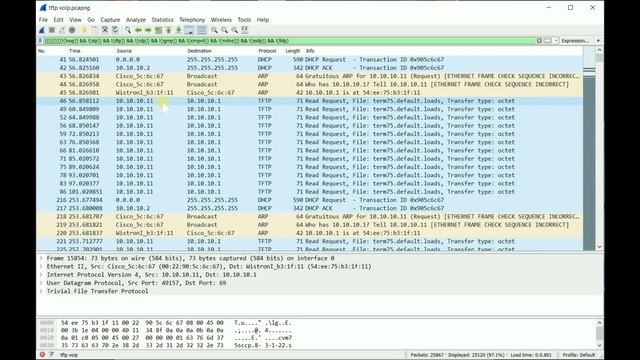The width and height of the screenshot is (640, 360).
Task: Expand Trivial File Transfer Protocol details
Action: click(x=41, y=291)
